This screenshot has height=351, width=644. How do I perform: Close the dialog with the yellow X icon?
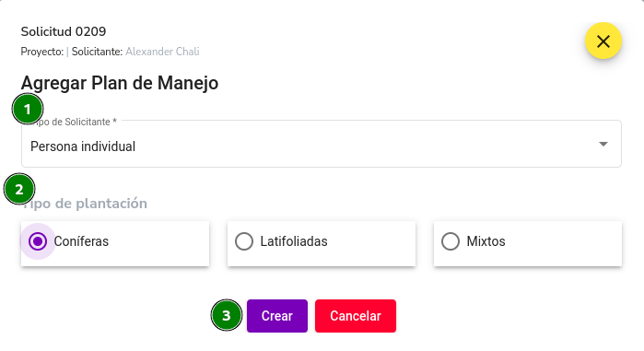(x=603, y=41)
